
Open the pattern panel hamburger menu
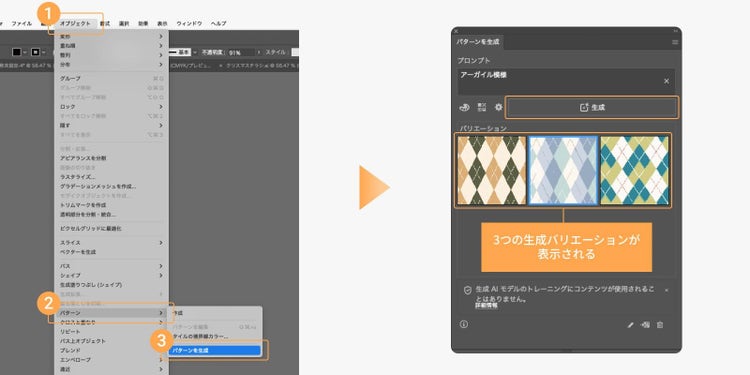click(675, 42)
